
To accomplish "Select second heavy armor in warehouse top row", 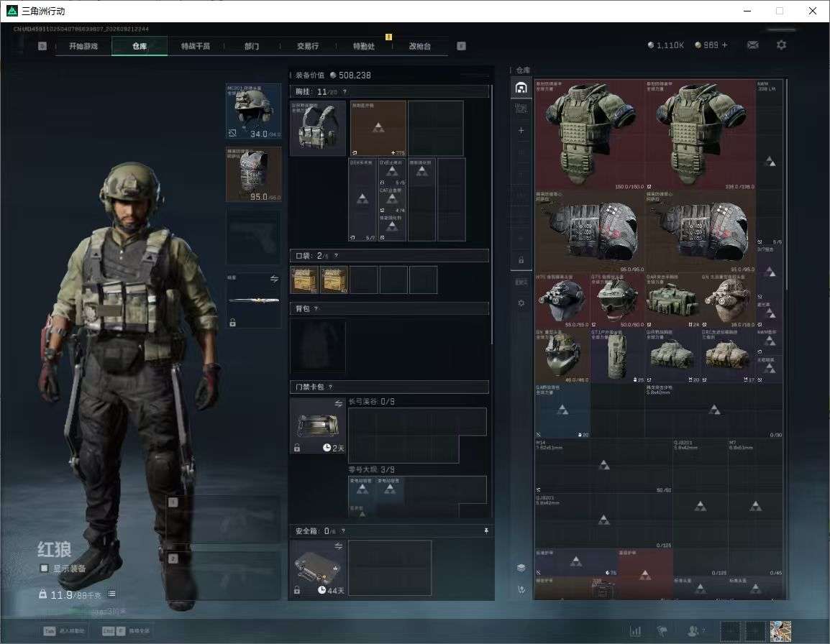I will click(x=701, y=135).
